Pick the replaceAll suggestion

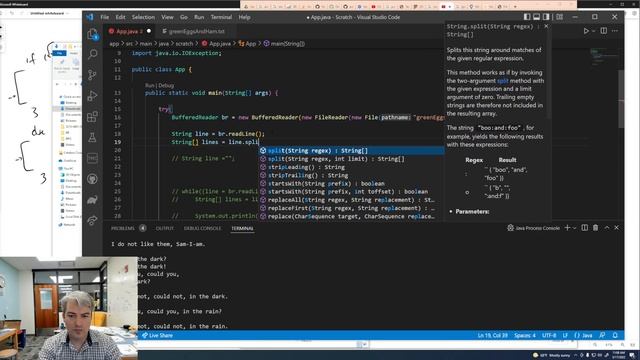point(351,200)
